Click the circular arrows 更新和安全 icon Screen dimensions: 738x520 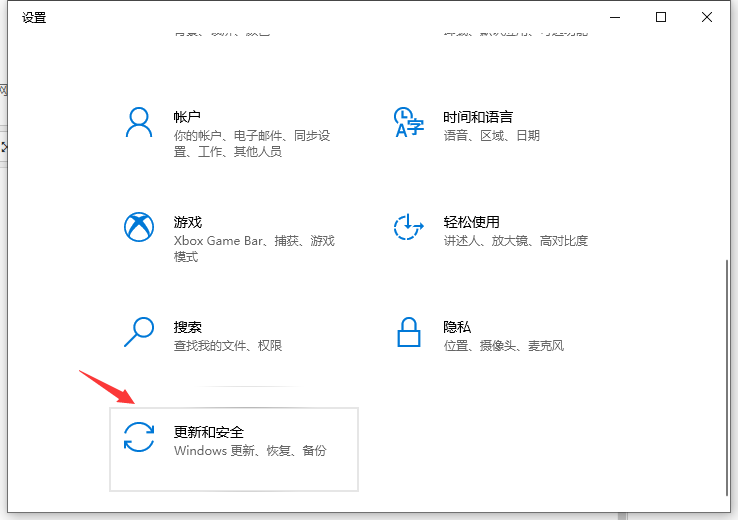[139, 437]
